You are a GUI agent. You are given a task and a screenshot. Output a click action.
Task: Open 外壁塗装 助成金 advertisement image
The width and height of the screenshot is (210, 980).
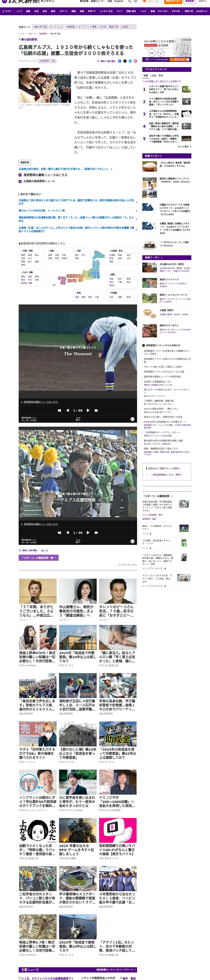point(118,734)
